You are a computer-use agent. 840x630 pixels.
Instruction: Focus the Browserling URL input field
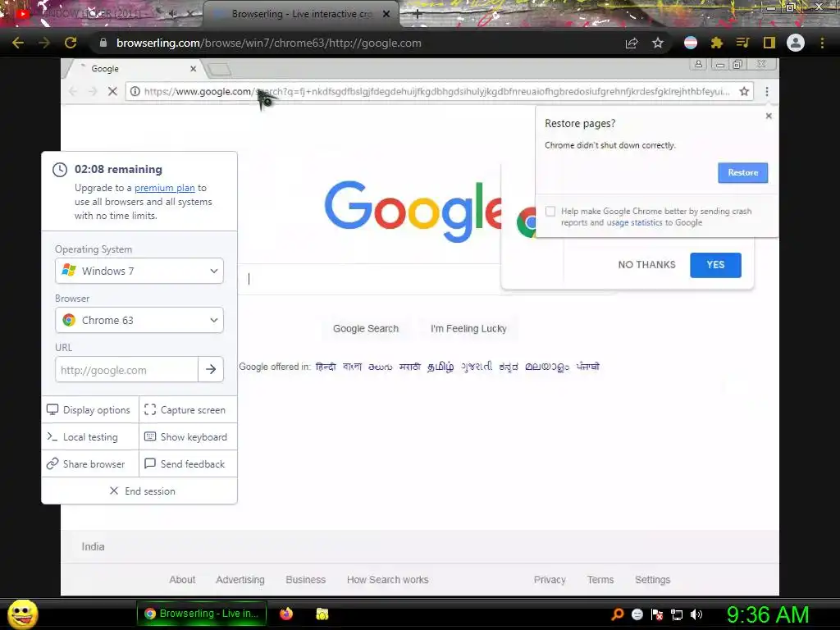coord(126,370)
